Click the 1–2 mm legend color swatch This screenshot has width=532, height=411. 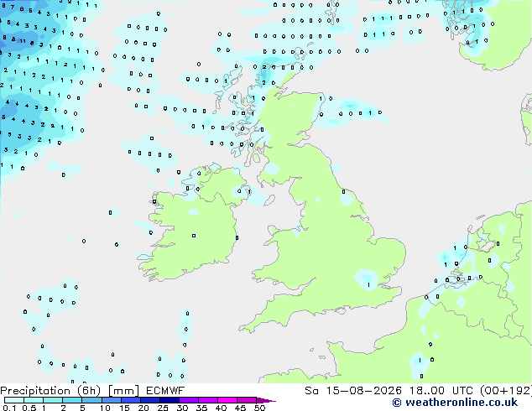click(53, 400)
